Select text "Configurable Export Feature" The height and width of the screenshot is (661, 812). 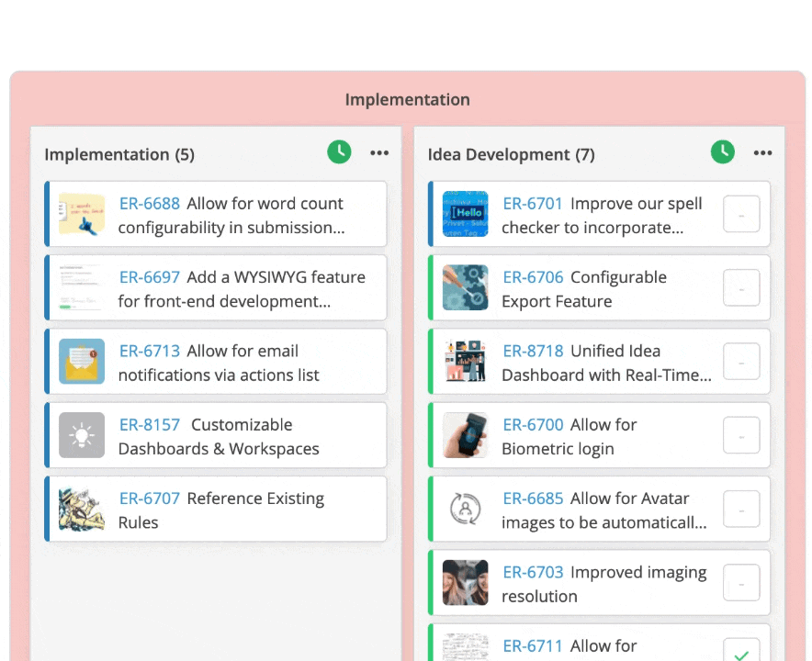point(584,289)
